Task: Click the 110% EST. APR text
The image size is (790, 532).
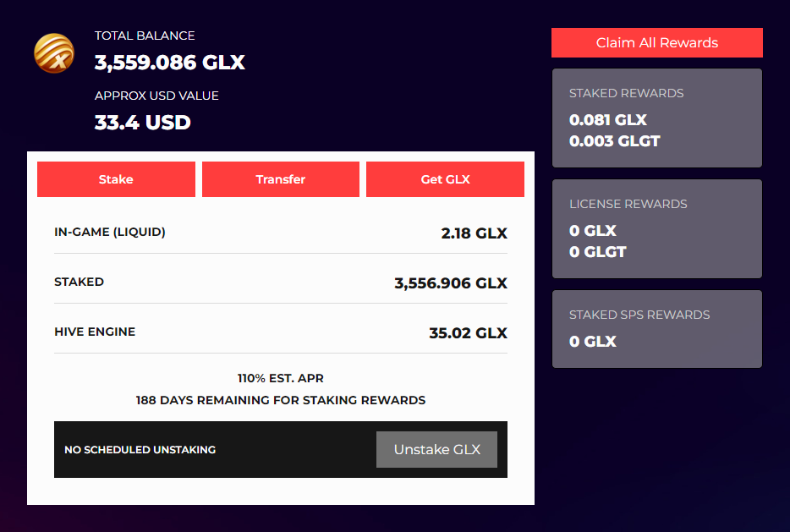Action: tap(280, 378)
